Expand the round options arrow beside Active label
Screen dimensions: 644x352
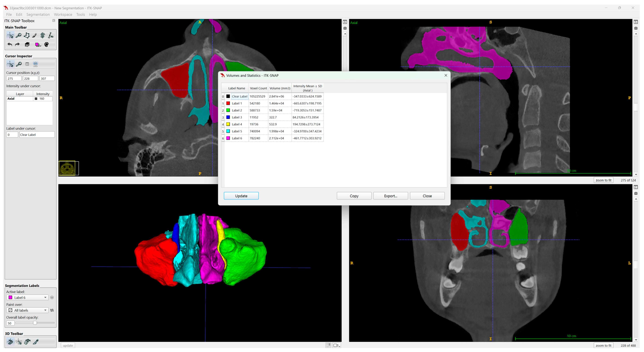(52, 297)
